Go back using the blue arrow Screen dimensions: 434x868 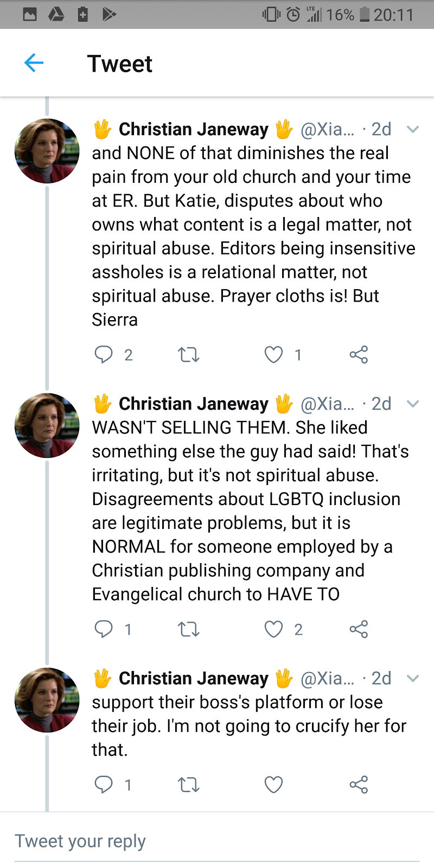pos(34,63)
